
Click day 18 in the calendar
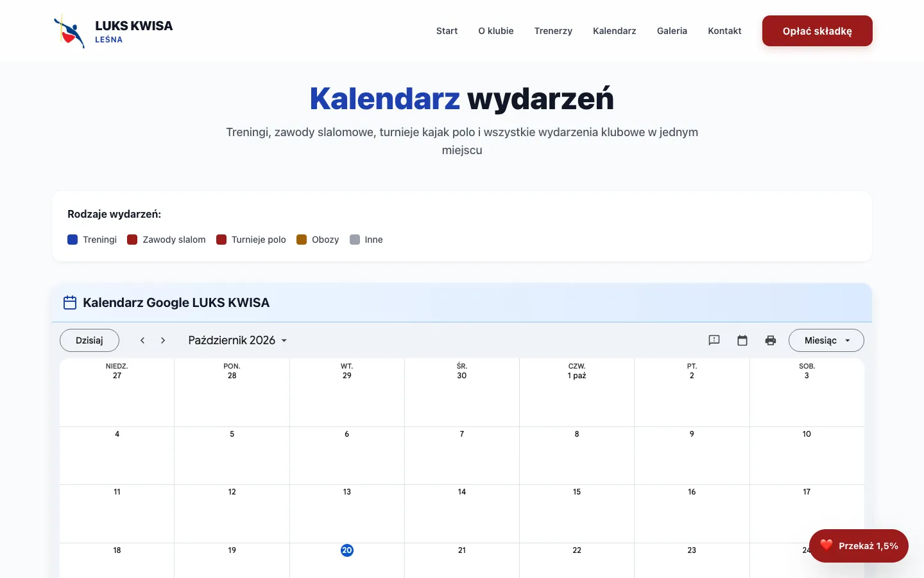117,550
